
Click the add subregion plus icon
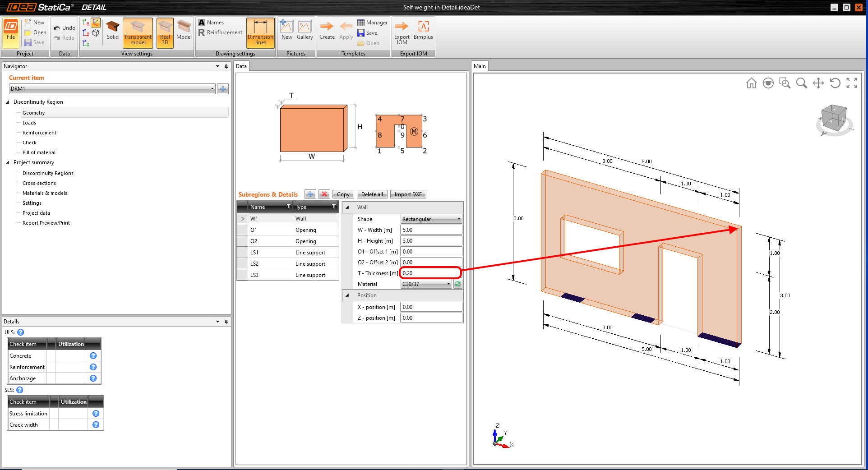[310, 194]
